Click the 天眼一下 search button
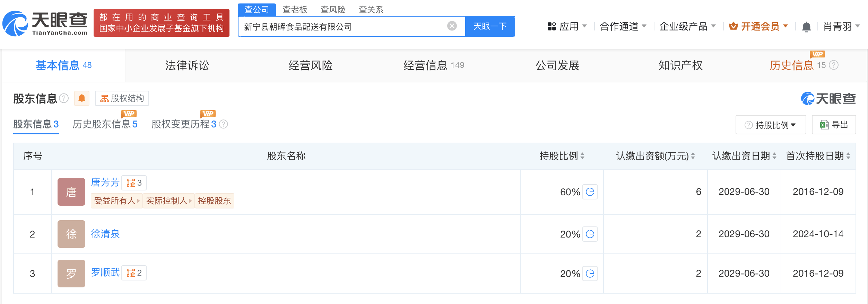The image size is (868, 304). (x=490, y=26)
